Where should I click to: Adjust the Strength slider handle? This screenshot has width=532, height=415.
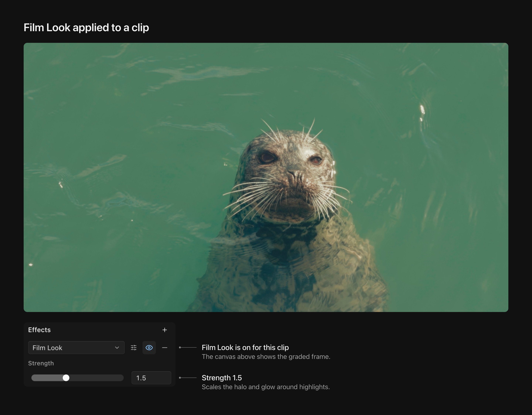(x=66, y=378)
